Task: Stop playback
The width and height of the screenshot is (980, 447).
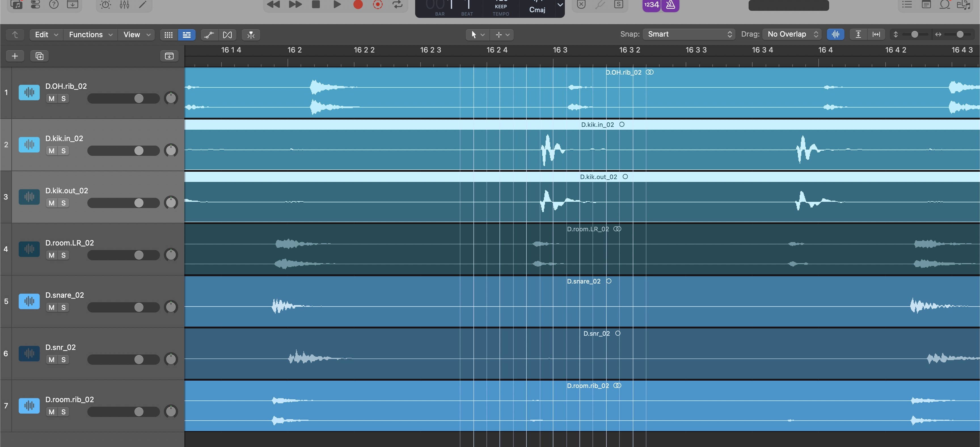Action: pos(316,4)
